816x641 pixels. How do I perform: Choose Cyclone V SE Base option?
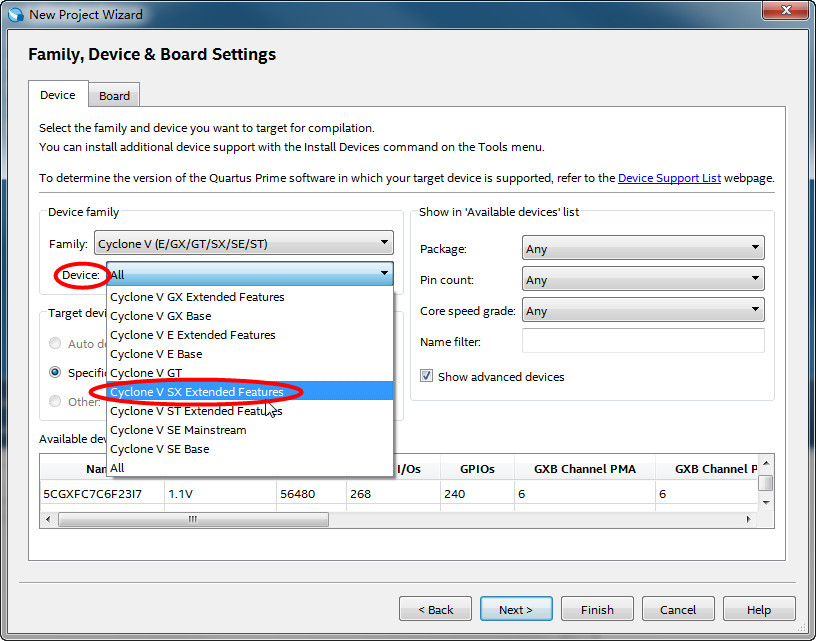pos(250,448)
